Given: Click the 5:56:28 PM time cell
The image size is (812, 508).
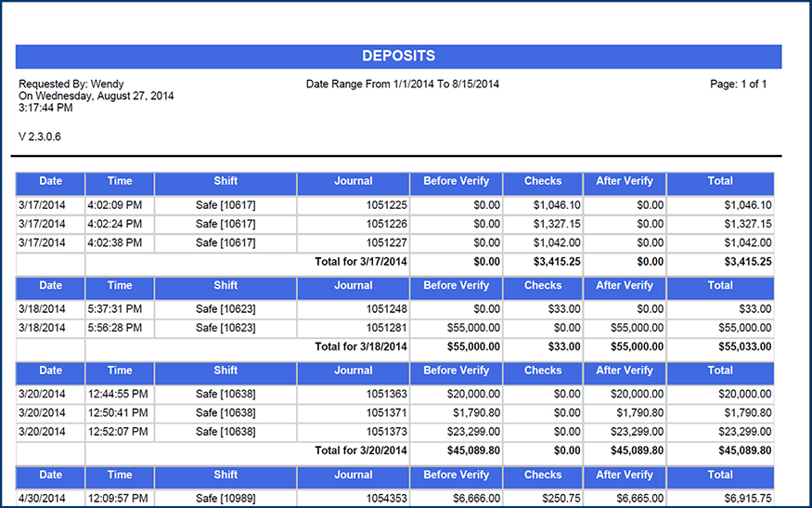Looking at the screenshot, I should pos(115,328).
